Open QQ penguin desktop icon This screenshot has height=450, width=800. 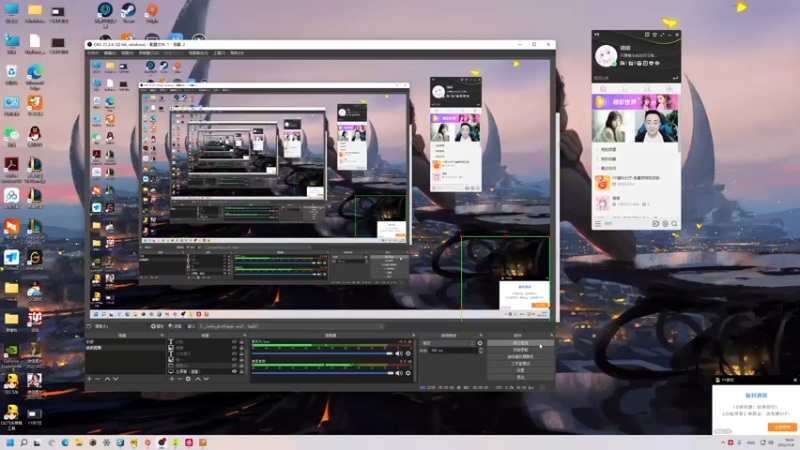pos(35,136)
